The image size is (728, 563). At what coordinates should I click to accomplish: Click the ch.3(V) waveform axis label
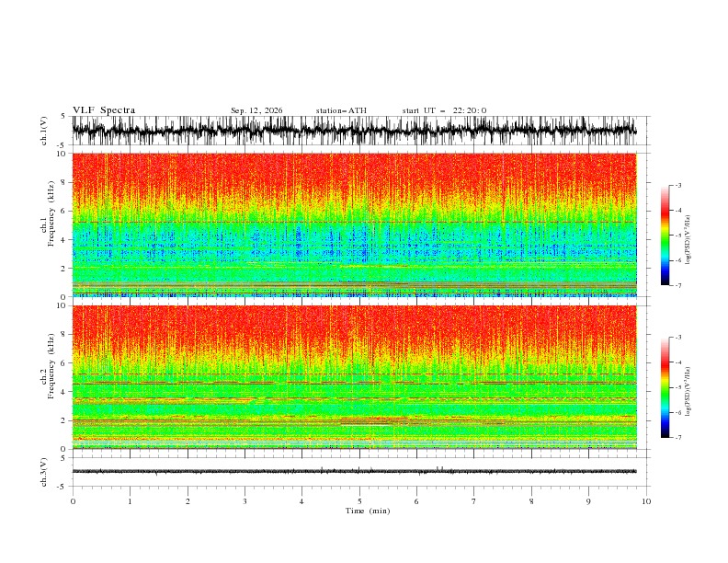(44, 472)
